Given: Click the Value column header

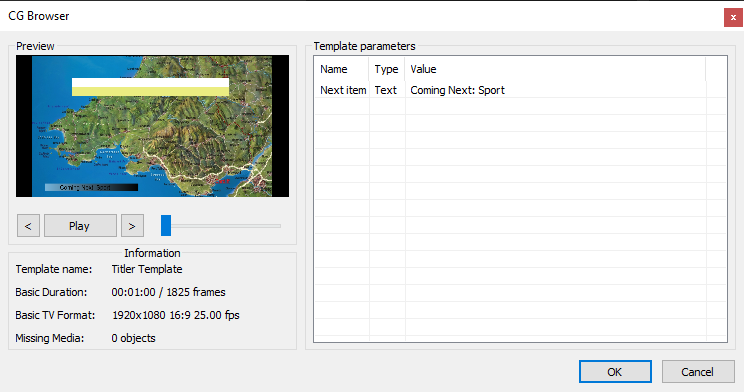Looking at the screenshot, I should pyautogui.click(x=555, y=69).
